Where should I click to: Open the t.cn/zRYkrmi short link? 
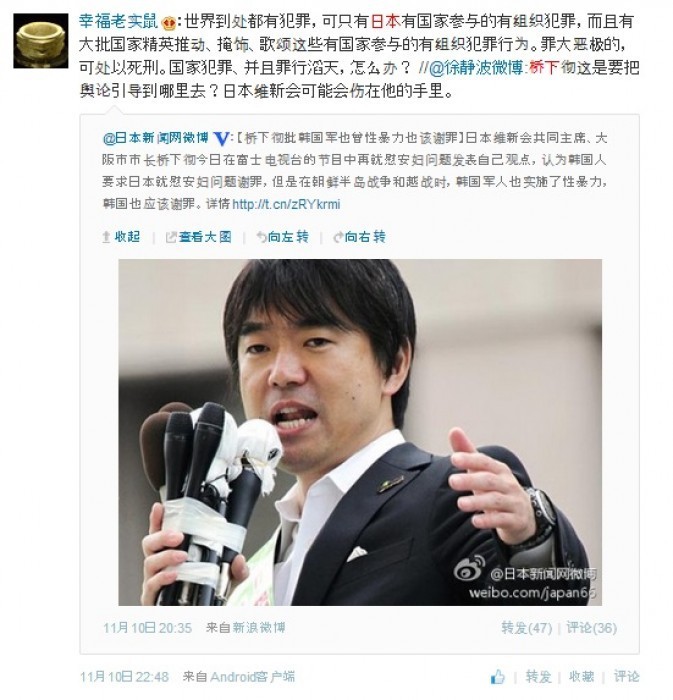click(x=287, y=204)
